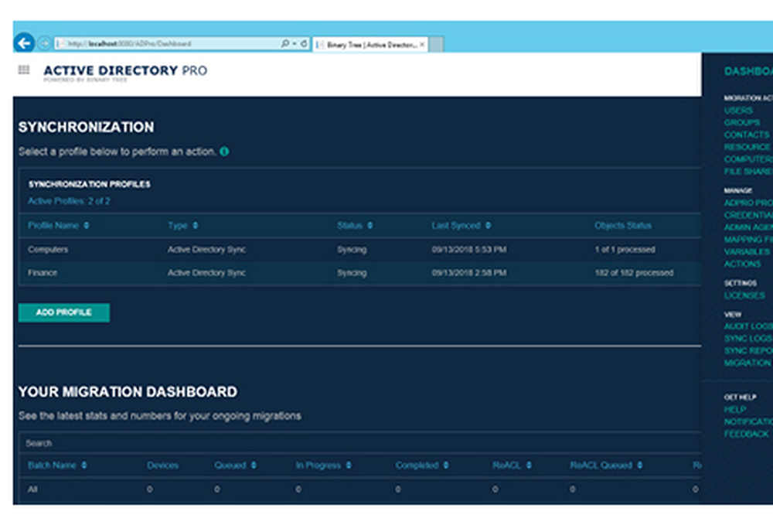Open Audit Logs under View
Screen dimensions: 773x532
pyautogui.click(x=748, y=326)
